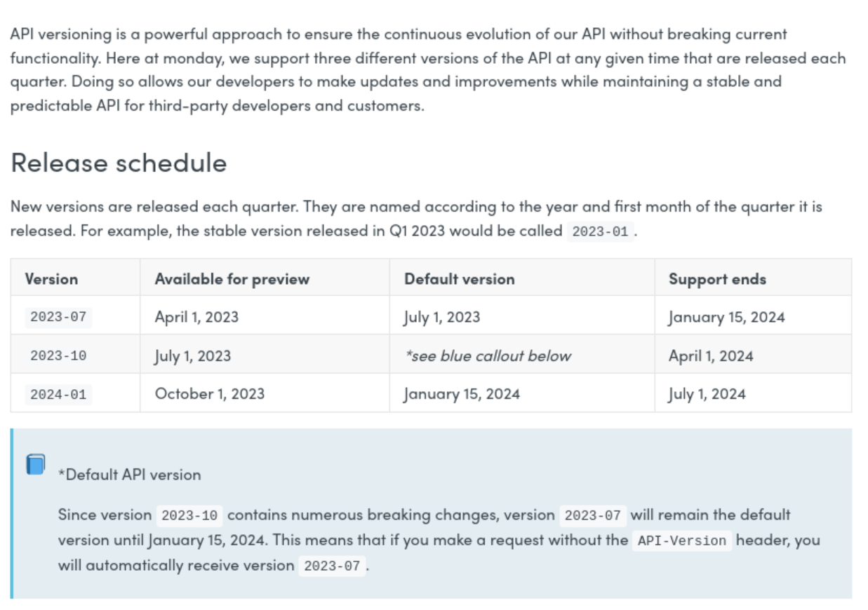Viewport: 868px width, 610px height.
Task: Click 2023-07 code ending the callout
Action: (332, 566)
